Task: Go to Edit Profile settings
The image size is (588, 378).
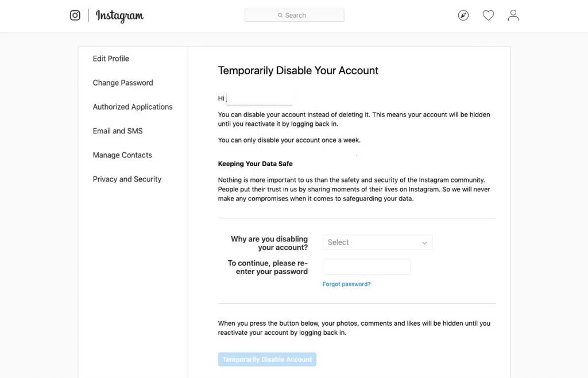Action: [111, 59]
